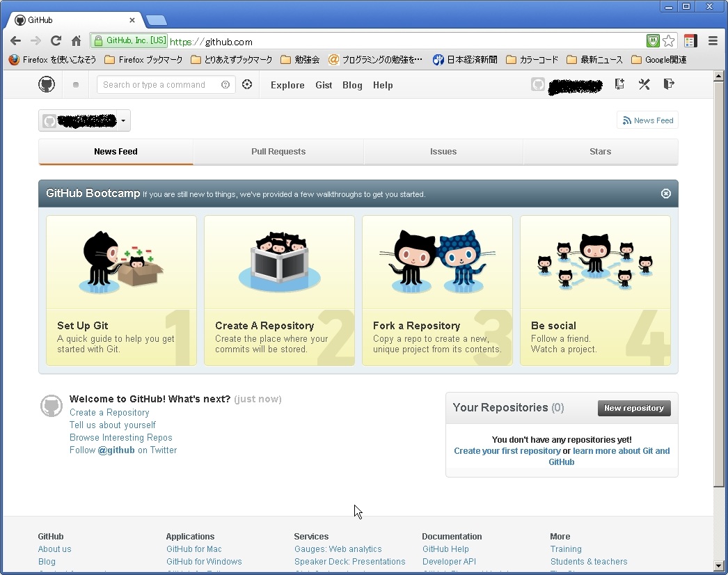Bookmark this page with the star icon
Image resolution: width=728 pixels, height=575 pixels.
(x=669, y=41)
